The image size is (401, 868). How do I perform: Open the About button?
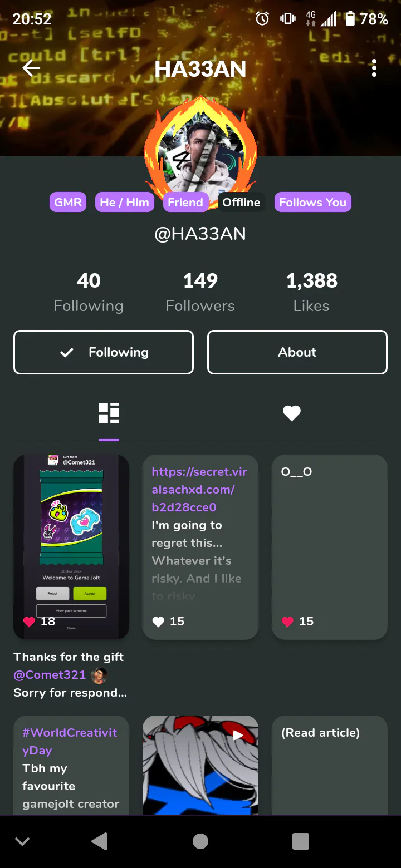(297, 352)
